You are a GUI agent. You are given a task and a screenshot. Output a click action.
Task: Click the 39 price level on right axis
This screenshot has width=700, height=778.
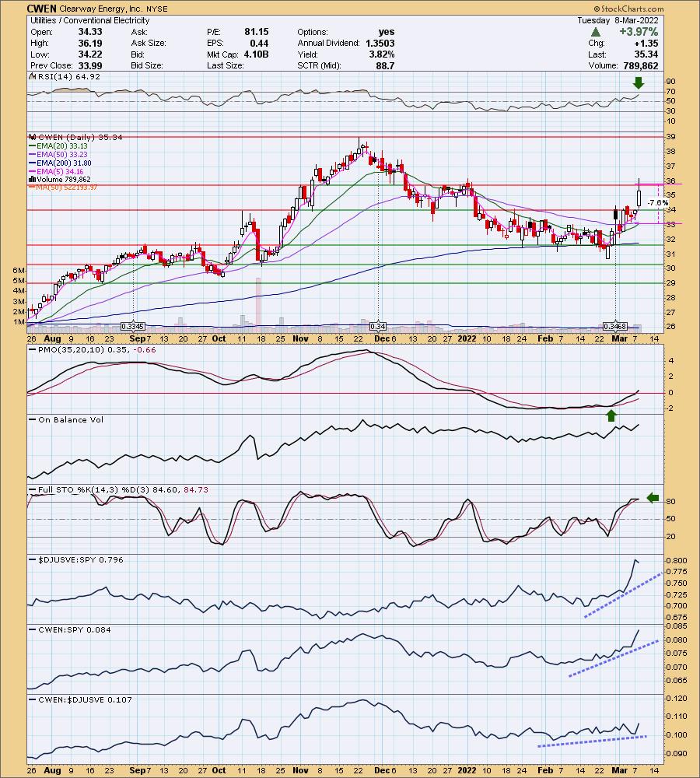pos(670,136)
